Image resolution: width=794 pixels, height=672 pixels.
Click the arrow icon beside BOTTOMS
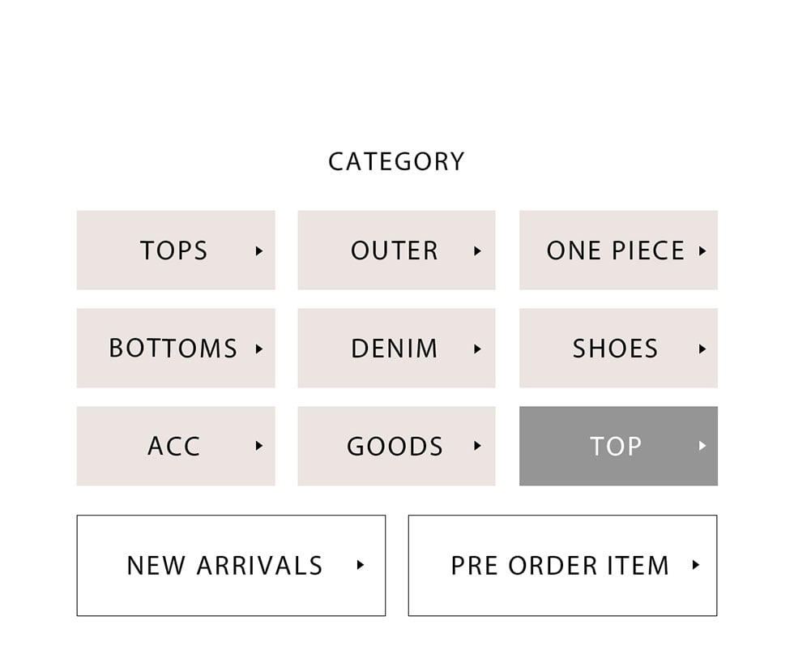pos(259,349)
